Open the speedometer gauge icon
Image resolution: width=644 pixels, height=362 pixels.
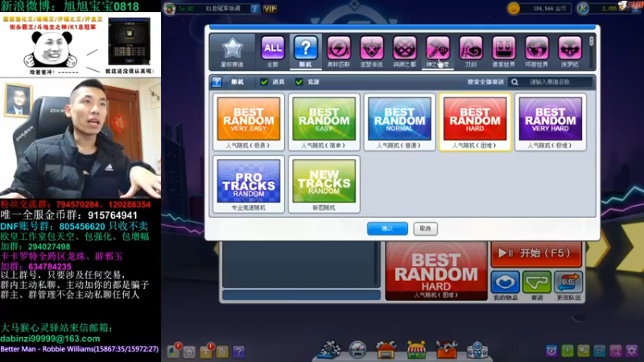tap(357, 350)
